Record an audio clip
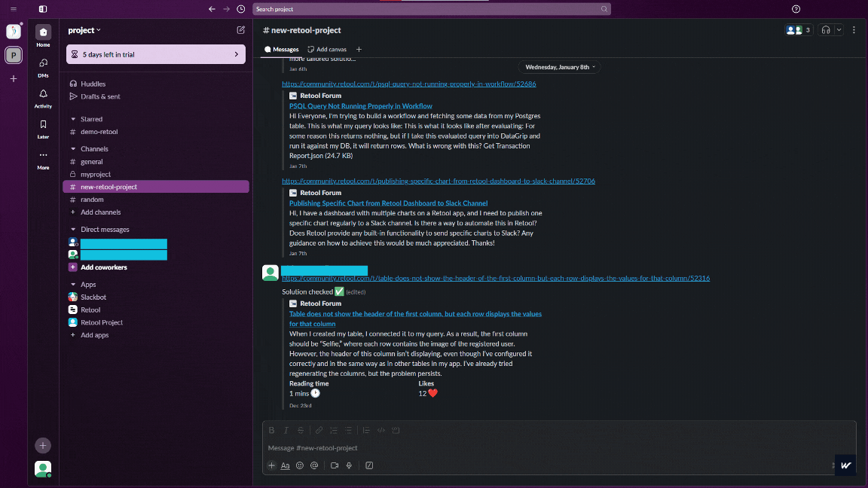The width and height of the screenshot is (868, 488). coord(349,465)
